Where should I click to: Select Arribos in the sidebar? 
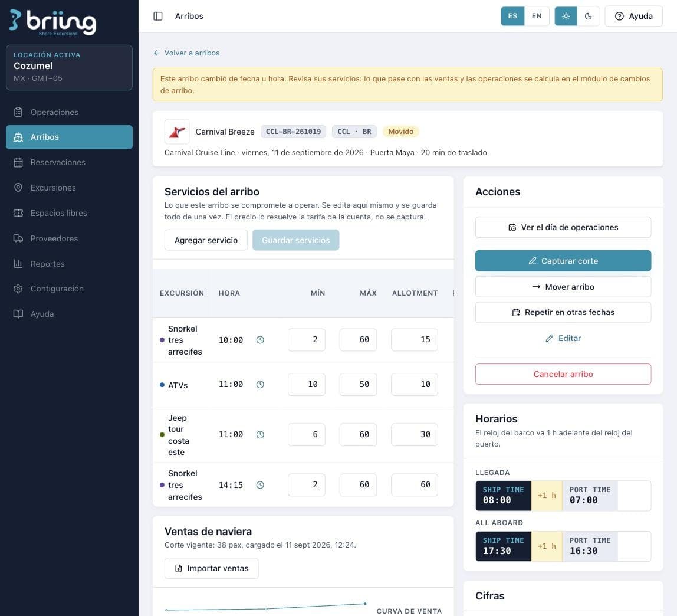click(69, 137)
